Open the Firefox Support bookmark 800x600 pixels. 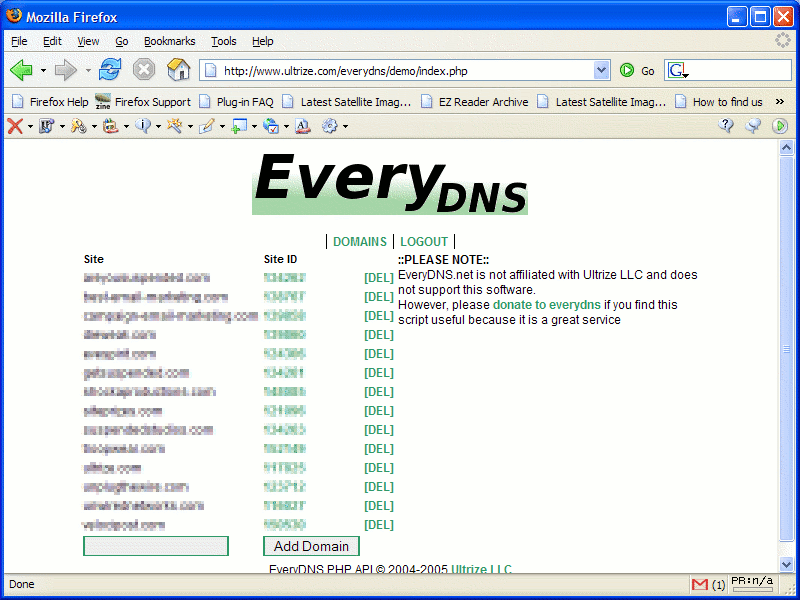click(x=143, y=102)
